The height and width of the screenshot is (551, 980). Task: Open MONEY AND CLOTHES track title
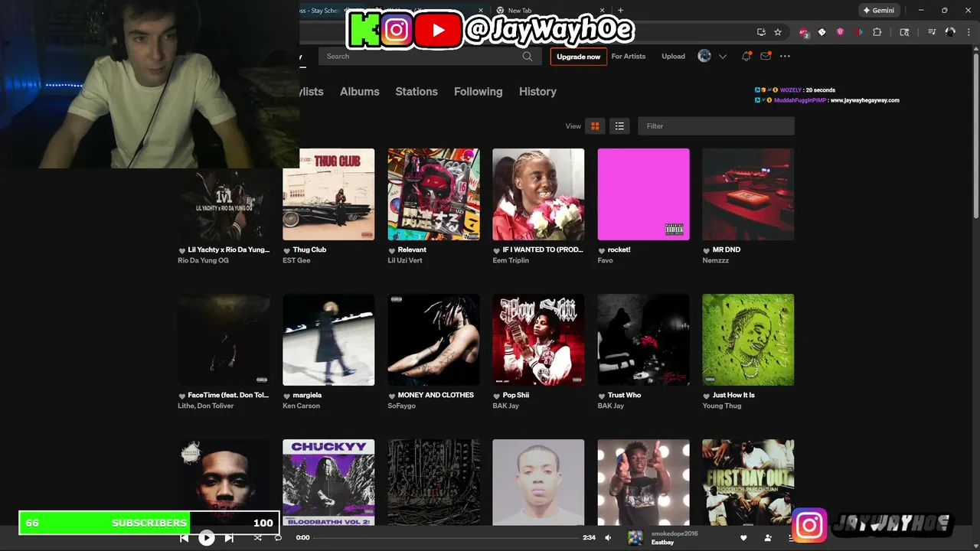tap(436, 396)
